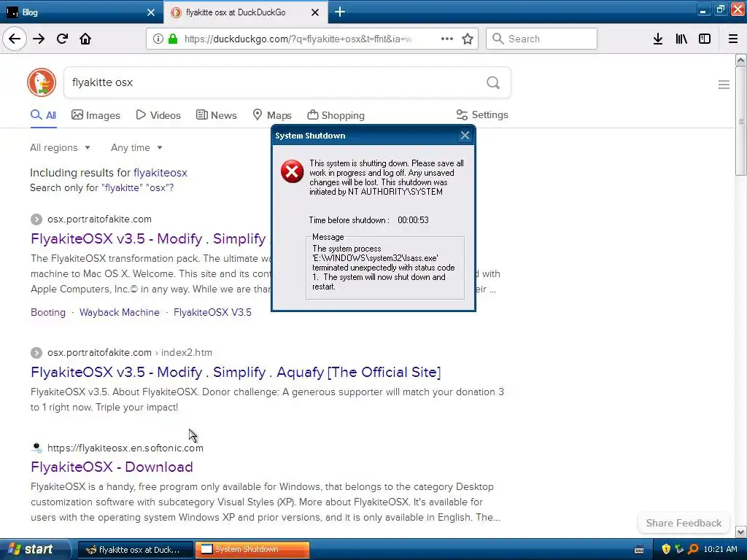Switch to Images results
This screenshot has height=560, width=747.
pos(96,115)
